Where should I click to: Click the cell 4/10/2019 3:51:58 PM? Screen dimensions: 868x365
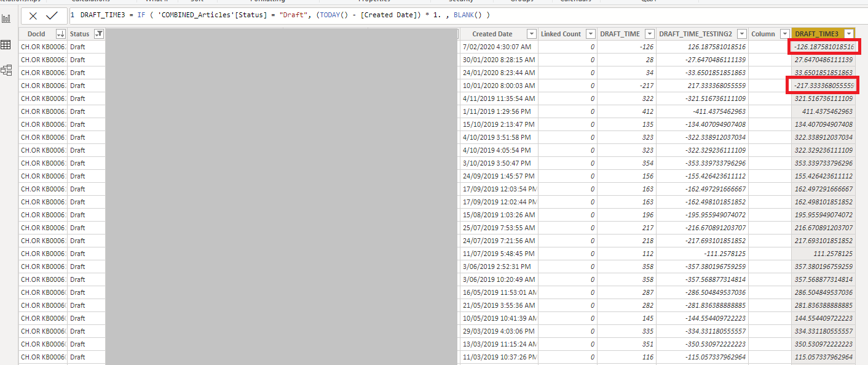coord(499,137)
